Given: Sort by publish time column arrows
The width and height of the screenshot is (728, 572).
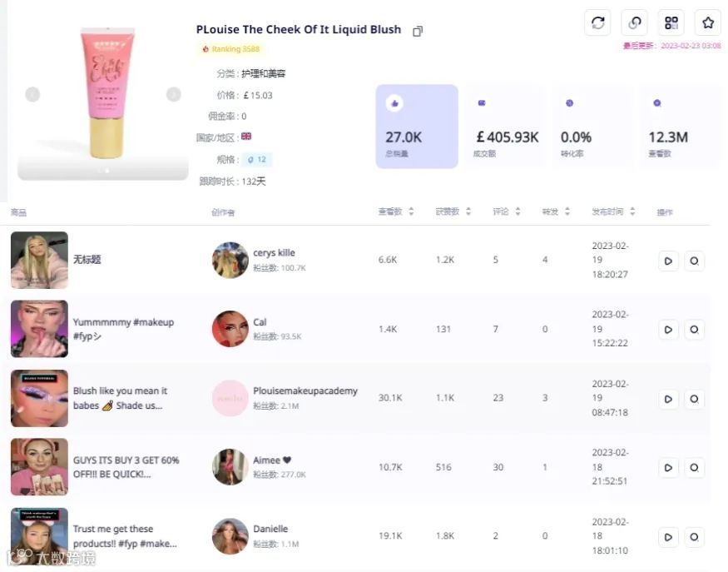Looking at the screenshot, I should [x=632, y=211].
